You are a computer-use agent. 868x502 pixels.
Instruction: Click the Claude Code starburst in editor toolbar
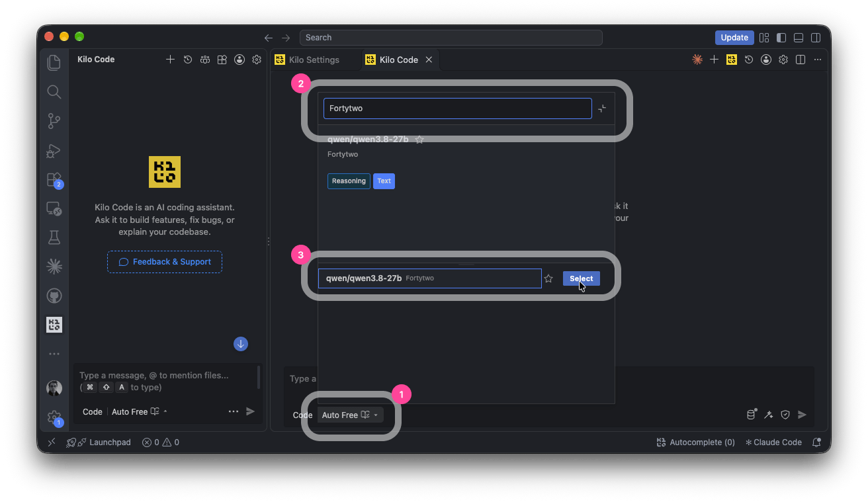[x=697, y=60]
